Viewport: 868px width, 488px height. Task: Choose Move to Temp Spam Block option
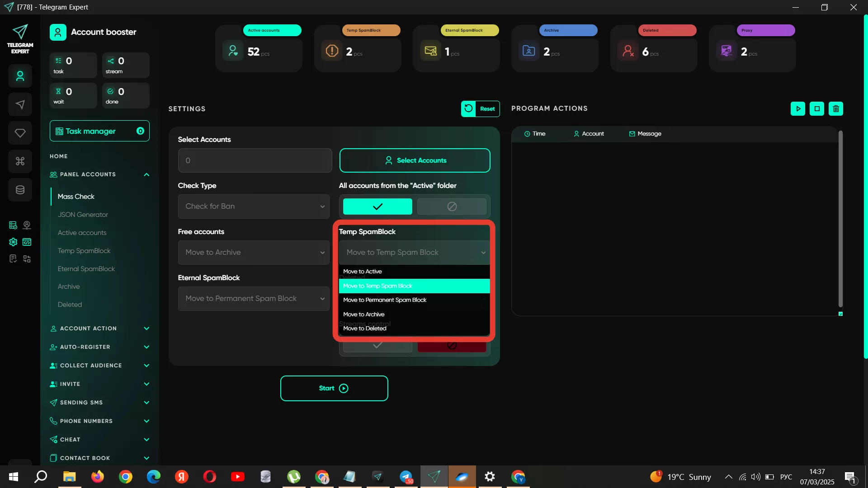(x=414, y=286)
